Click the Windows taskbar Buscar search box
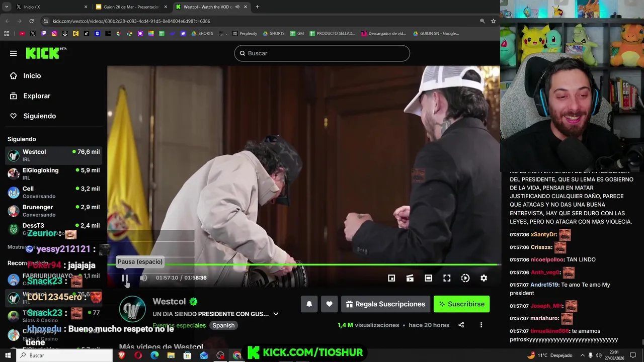Screen dimensions: 644x362 coord(65,355)
